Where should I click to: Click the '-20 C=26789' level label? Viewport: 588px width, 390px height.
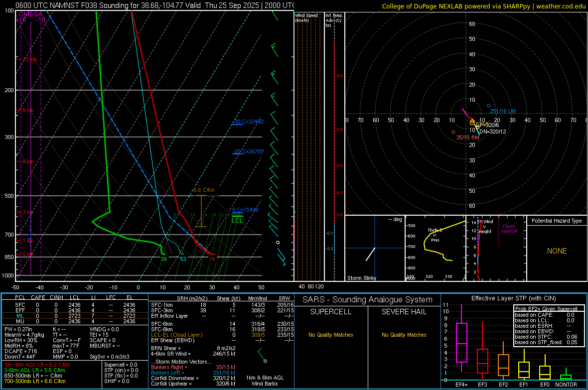click(x=248, y=151)
